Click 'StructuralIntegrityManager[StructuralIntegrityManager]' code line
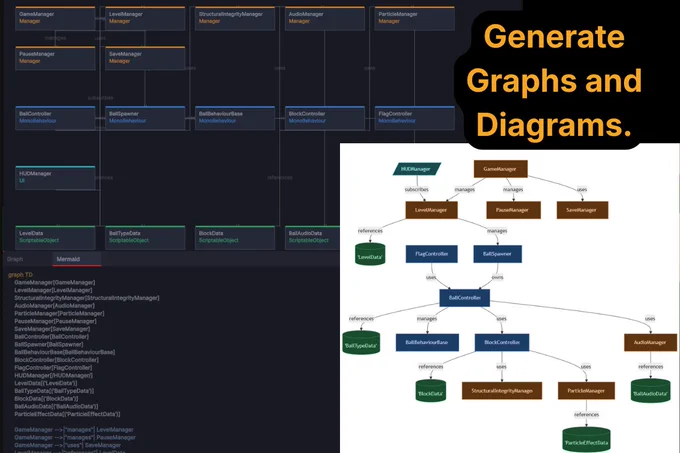This screenshot has height=453, width=680. (87, 298)
